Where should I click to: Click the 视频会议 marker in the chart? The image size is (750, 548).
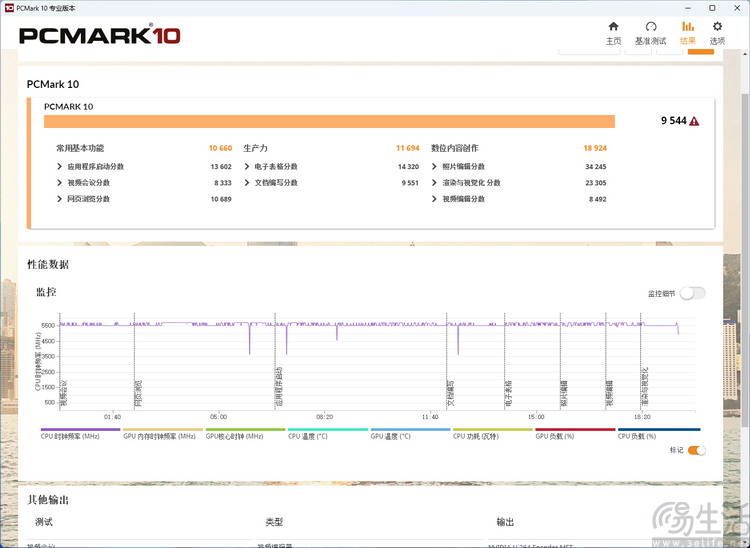tap(64, 394)
